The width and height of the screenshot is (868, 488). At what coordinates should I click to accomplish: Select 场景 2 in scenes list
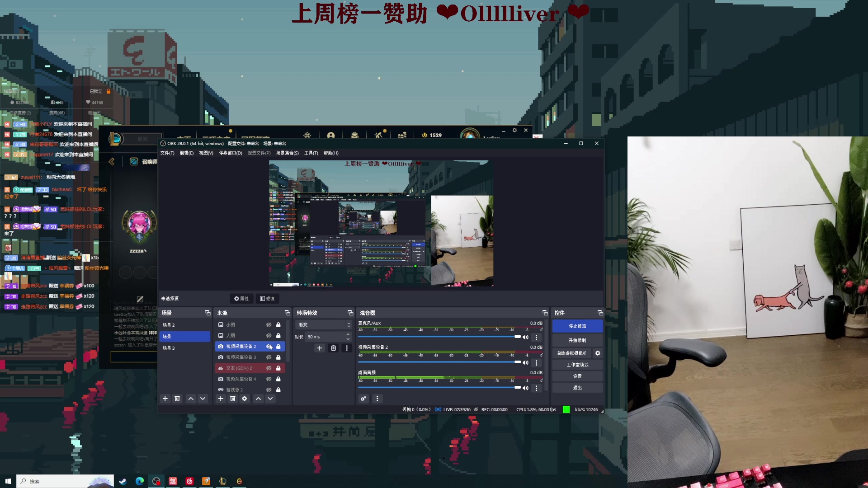[185, 325]
